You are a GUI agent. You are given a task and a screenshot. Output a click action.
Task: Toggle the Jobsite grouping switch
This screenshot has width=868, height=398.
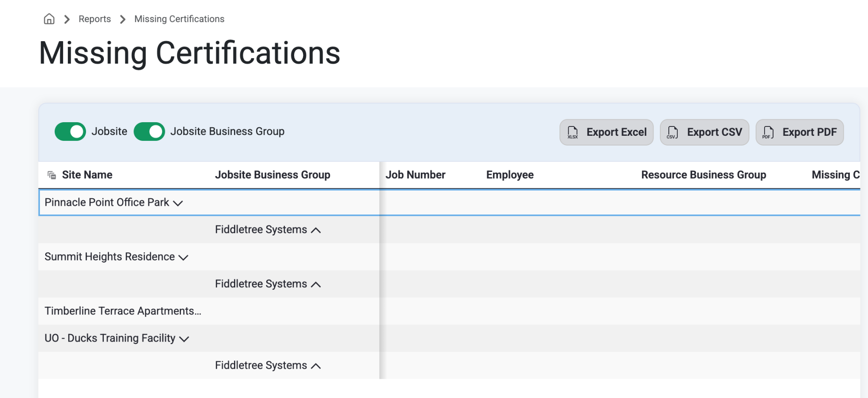[x=70, y=132]
